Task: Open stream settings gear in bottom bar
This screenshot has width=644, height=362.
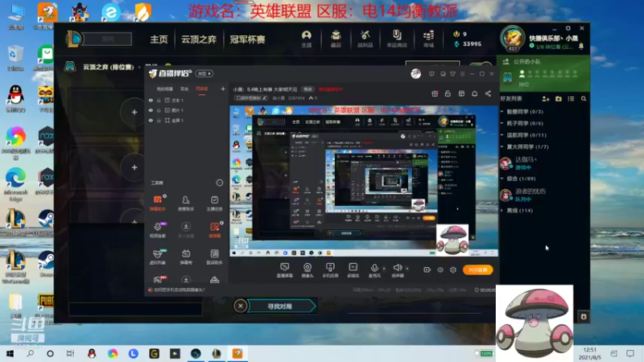Action: (x=453, y=269)
